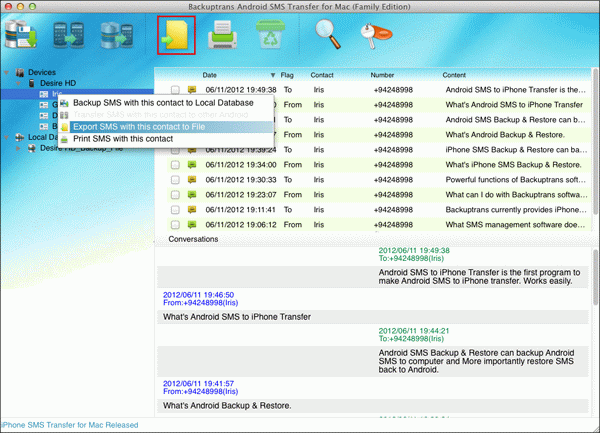600x433 pixels.
Task: Tick the checkbox for the 19:30:33 message
Action: point(175,180)
